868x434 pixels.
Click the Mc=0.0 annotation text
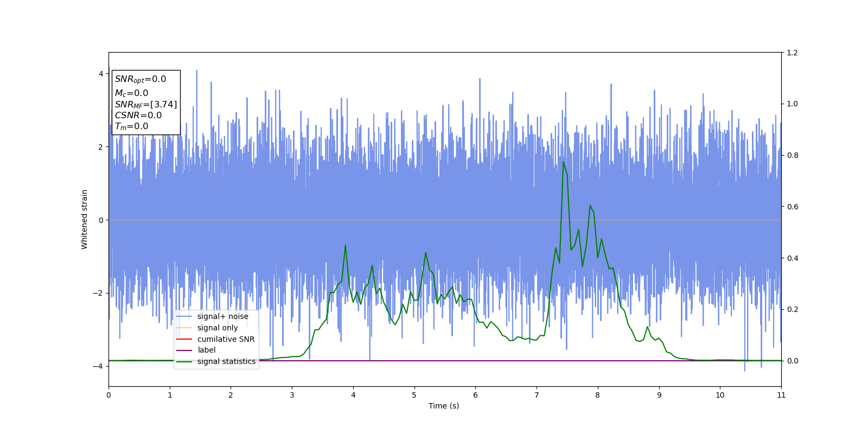131,93
